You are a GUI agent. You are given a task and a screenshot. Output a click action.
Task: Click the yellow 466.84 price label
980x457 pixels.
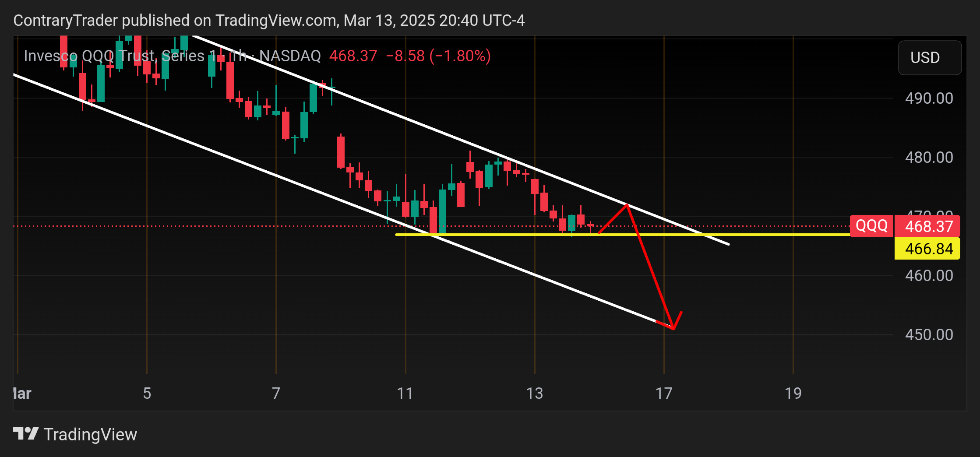click(x=927, y=249)
